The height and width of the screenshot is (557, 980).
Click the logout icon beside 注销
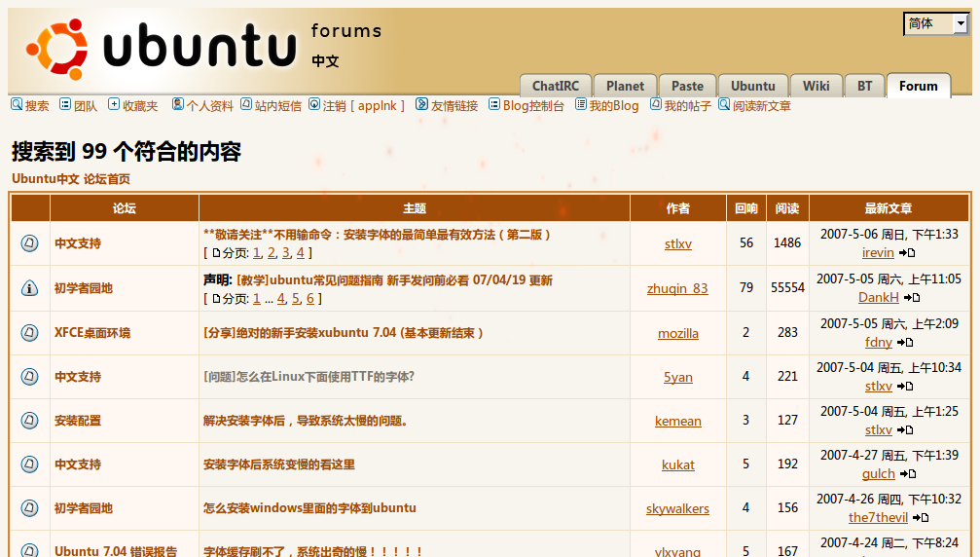[x=314, y=104]
